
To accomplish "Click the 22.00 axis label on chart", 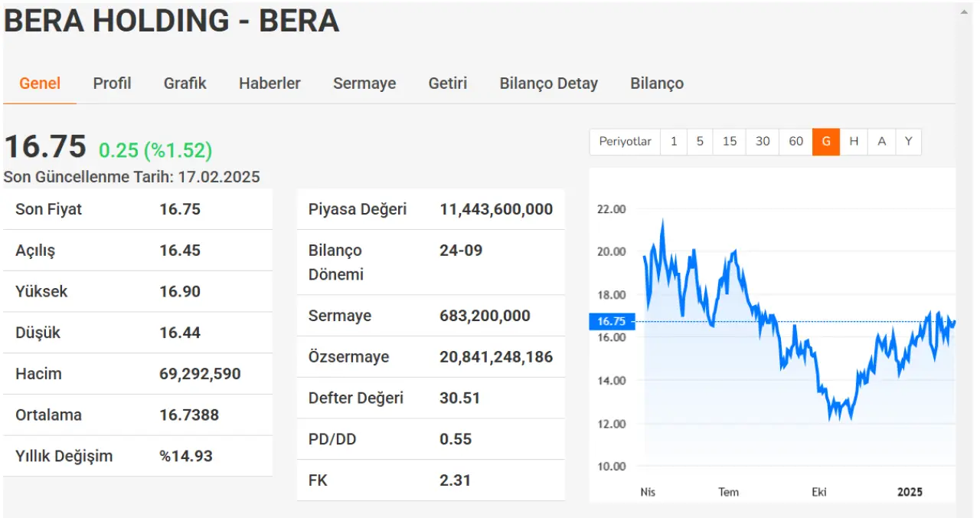I will pyautogui.click(x=611, y=209).
